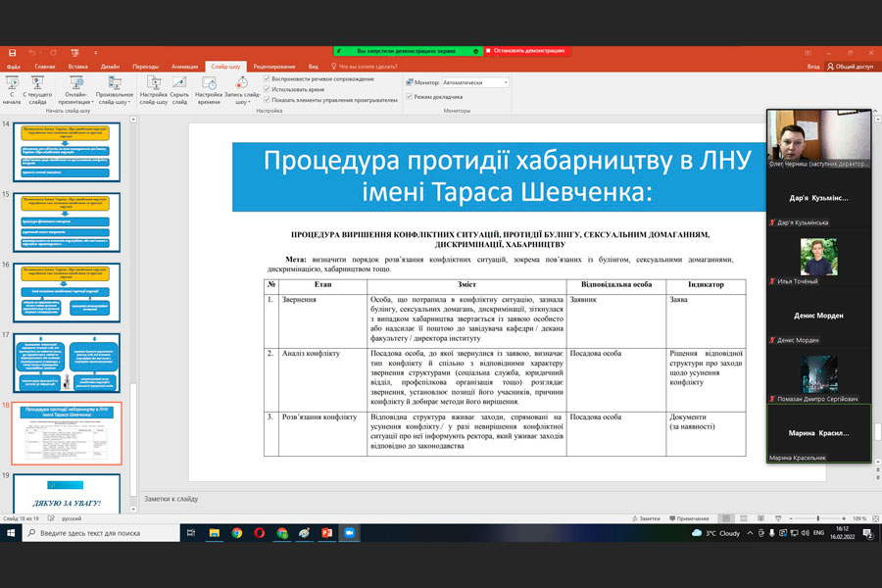Uncheck 'Воспроизвести речевое сопровождение' checkbox
The width and height of the screenshot is (882, 588).
click(x=268, y=78)
